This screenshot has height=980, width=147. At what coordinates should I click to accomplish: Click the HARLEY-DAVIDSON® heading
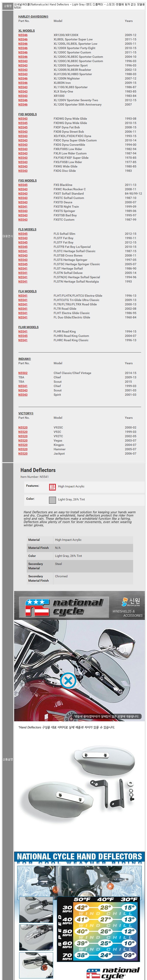point(33,17)
